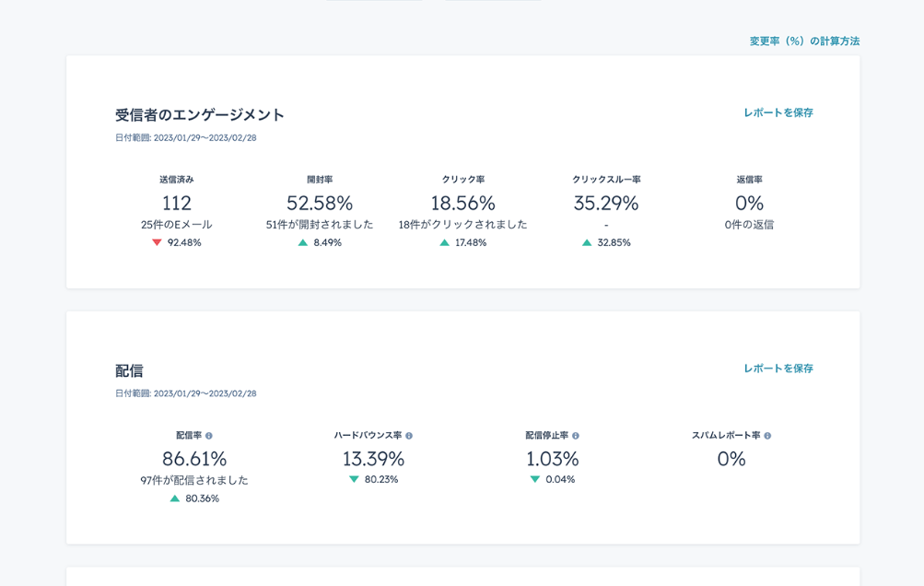Click the red down arrow beside 92.48%
Viewport: 924px width, 586px height.
click(x=157, y=242)
